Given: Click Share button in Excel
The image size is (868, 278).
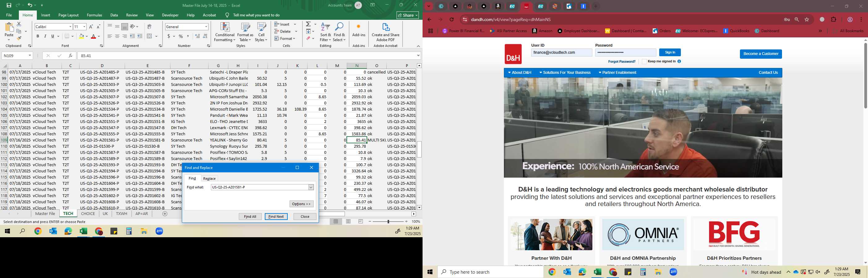Looking at the screenshot, I should pyautogui.click(x=407, y=15).
